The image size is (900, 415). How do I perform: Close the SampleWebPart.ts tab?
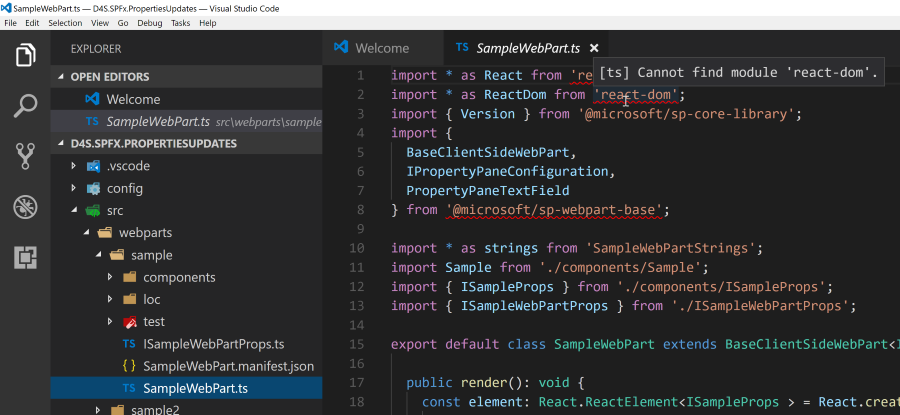(x=594, y=48)
